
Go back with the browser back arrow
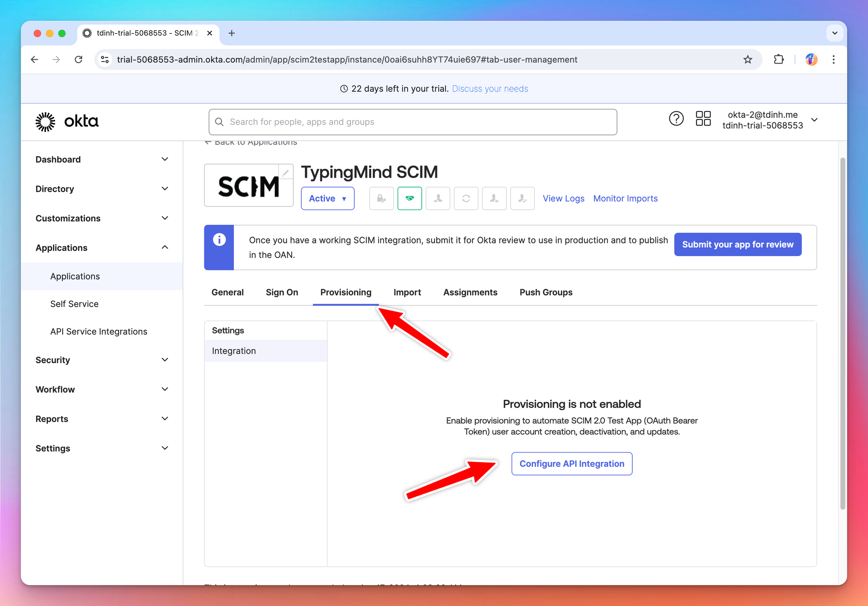pos(35,59)
